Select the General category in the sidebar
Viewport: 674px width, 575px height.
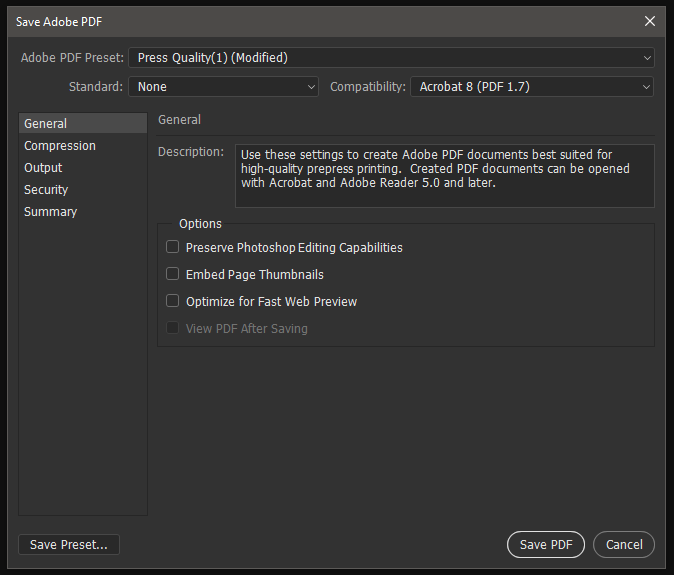point(83,123)
